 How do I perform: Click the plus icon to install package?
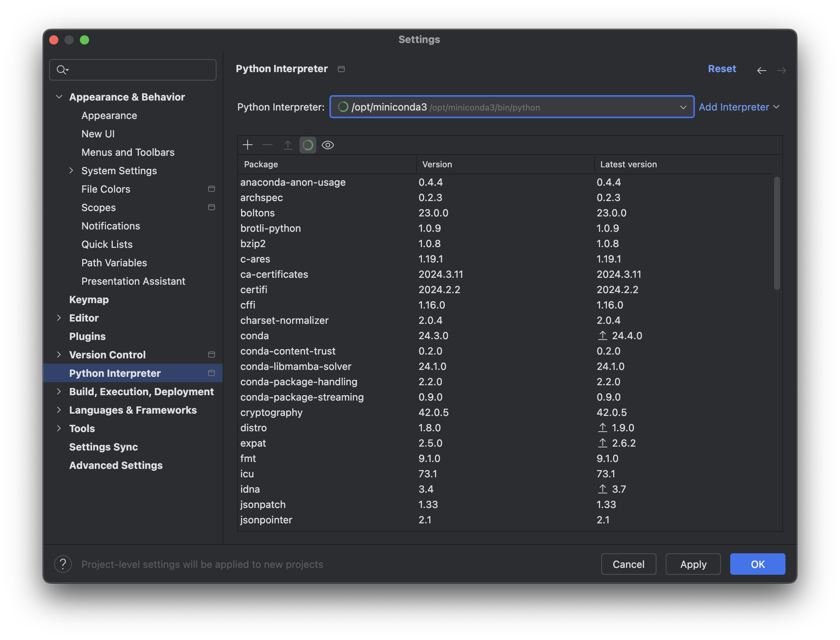(x=248, y=145)
